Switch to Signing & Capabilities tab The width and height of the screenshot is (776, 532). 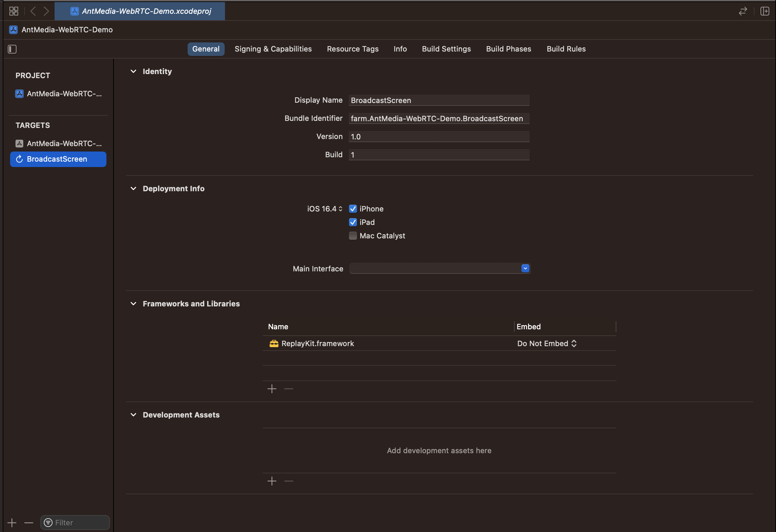click(273, 49)
